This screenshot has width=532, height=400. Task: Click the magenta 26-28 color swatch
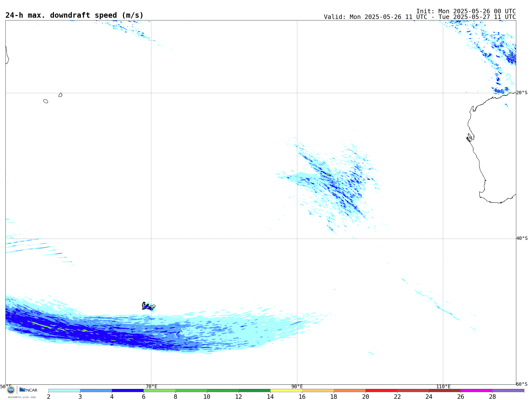(x=476, y=391)
